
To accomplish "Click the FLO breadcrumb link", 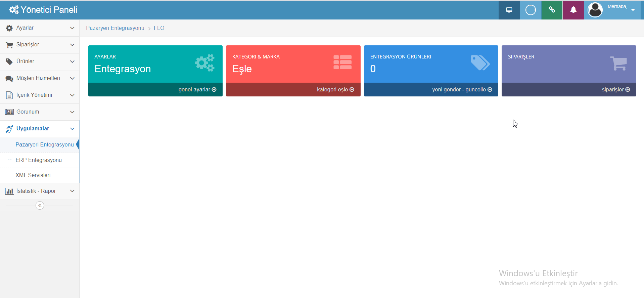I will (159, 28).
